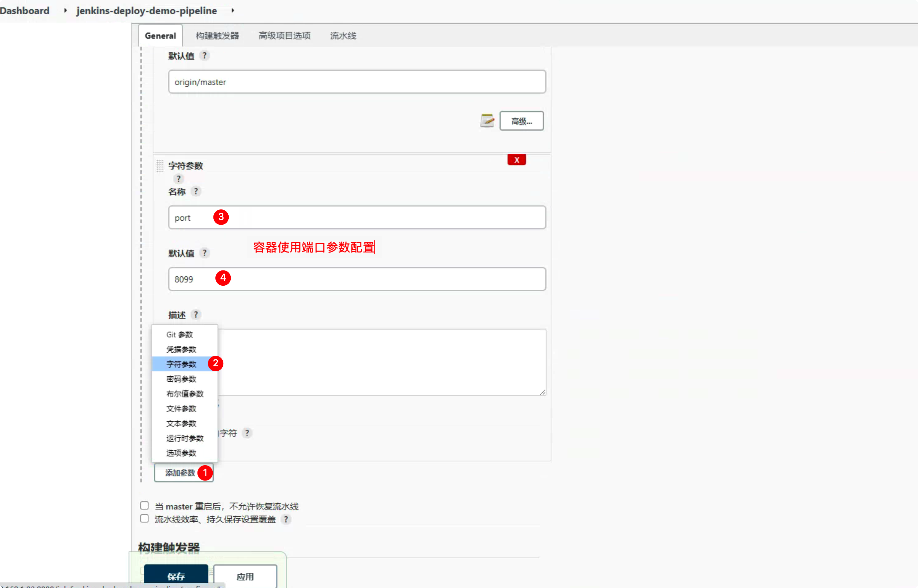Pick 布尔值参数 from the parameter list
This screenshot has width=918, height=588.
point(185,394)
